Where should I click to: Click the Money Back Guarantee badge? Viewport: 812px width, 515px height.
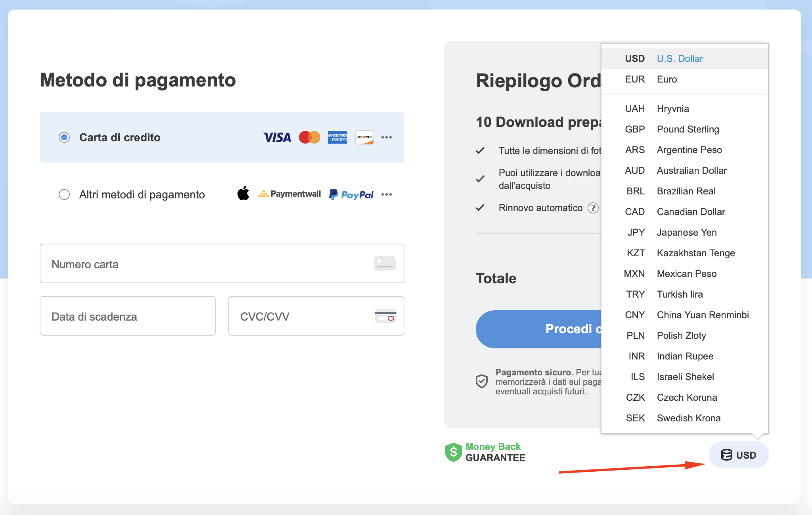tap(485, 452)
